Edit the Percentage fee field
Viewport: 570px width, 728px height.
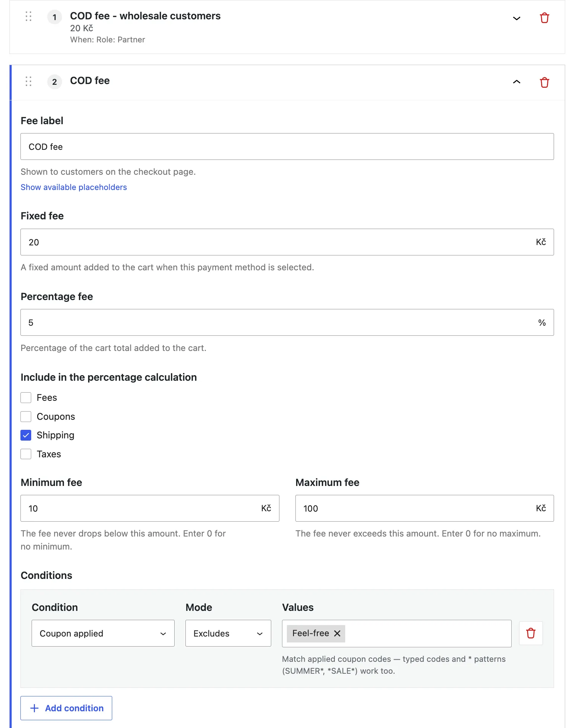[287, 322]
